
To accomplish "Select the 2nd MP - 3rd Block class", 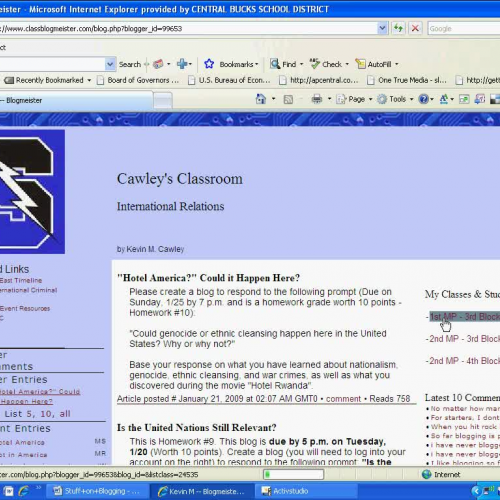I will click(465, 339).
